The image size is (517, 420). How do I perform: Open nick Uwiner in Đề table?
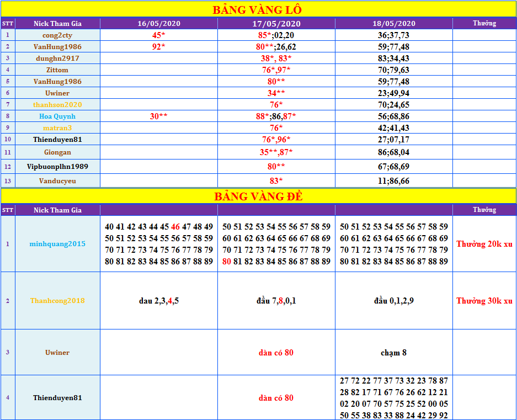57,352
